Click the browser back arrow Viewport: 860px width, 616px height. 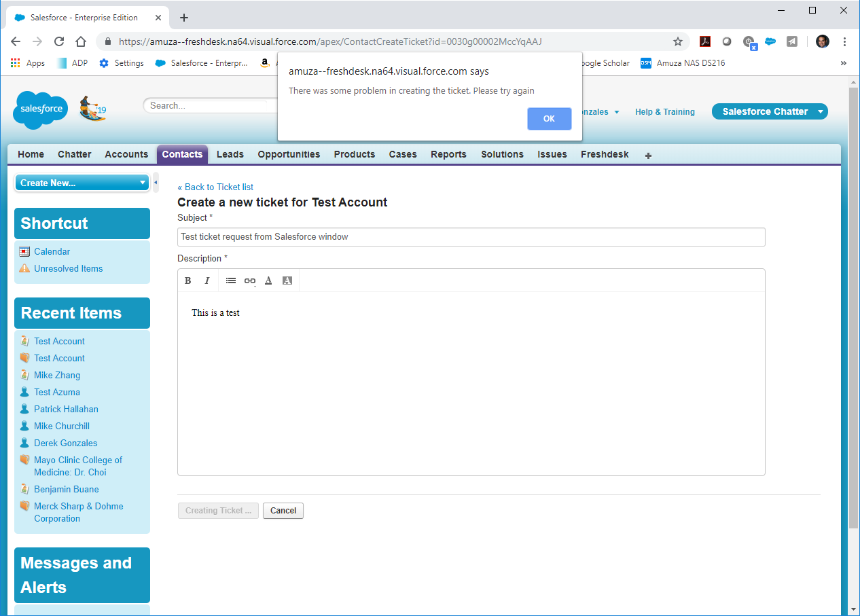pos(16,41)
